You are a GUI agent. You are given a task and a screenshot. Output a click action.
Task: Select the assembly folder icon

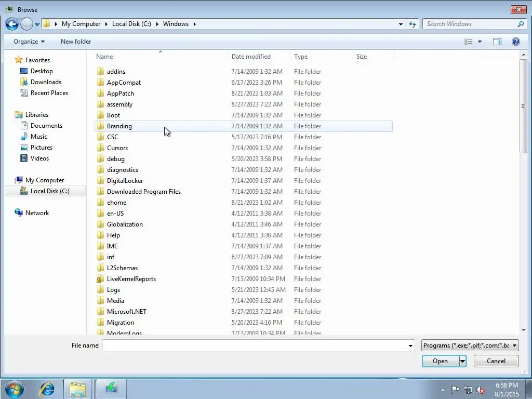pos(100,104)
